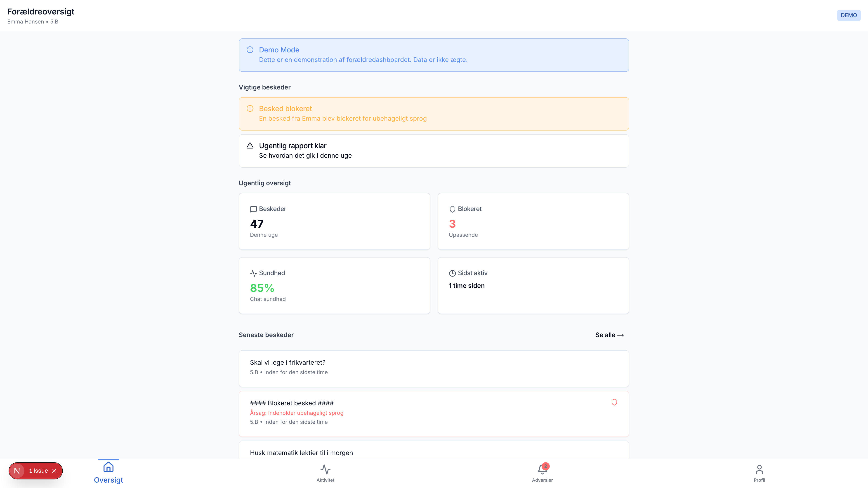Click the N logo in issue badge
Image resolution: width=868 pixels, height=488 pixels.
pyautogui.click(x=17, y=471)
